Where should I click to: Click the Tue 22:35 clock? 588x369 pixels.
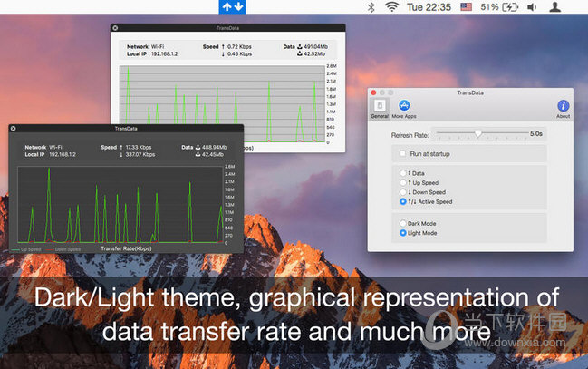429,7
